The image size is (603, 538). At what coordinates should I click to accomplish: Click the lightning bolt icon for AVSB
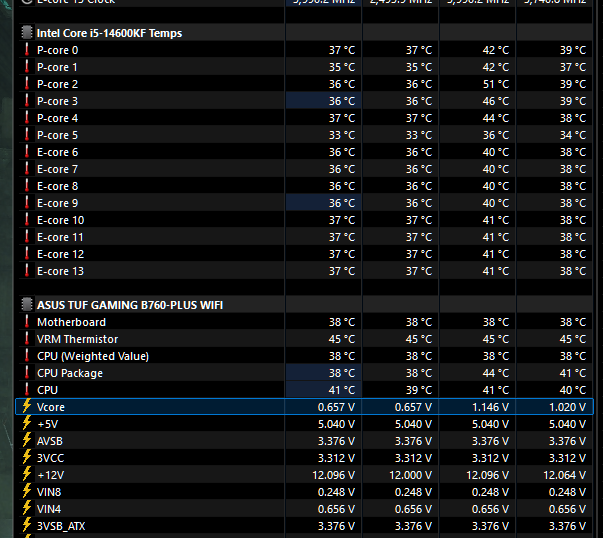27,440
